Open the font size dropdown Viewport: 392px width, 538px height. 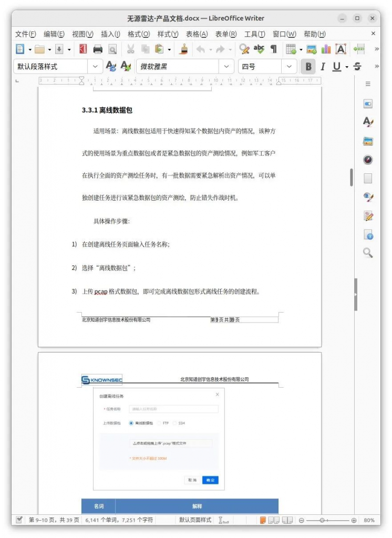289,67
